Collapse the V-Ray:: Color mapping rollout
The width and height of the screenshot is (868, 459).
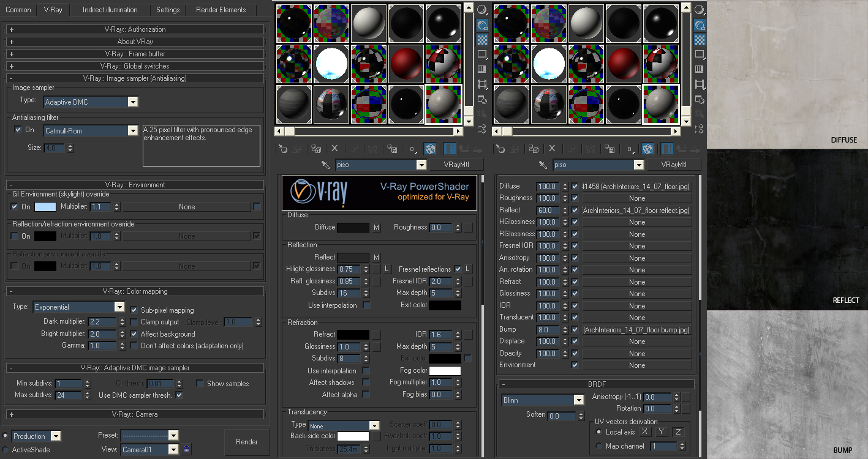tap(135, 292)
